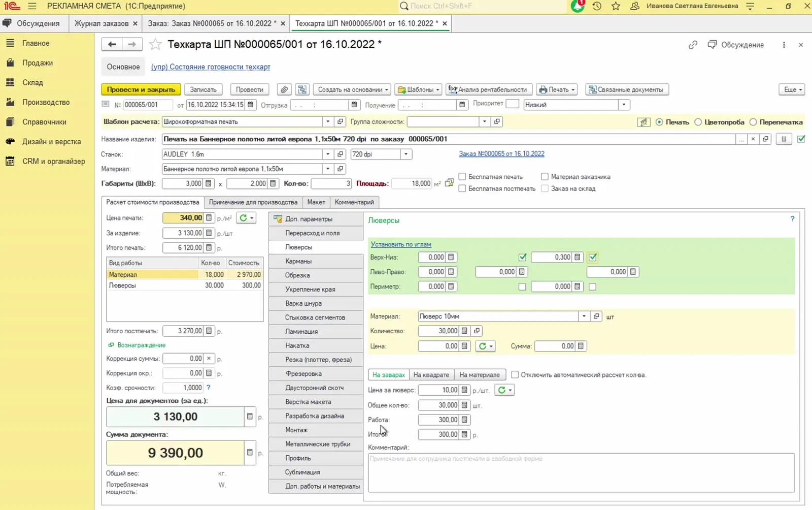
Task: Open calculator for Сумма документа field
Action: coord(250,452)
